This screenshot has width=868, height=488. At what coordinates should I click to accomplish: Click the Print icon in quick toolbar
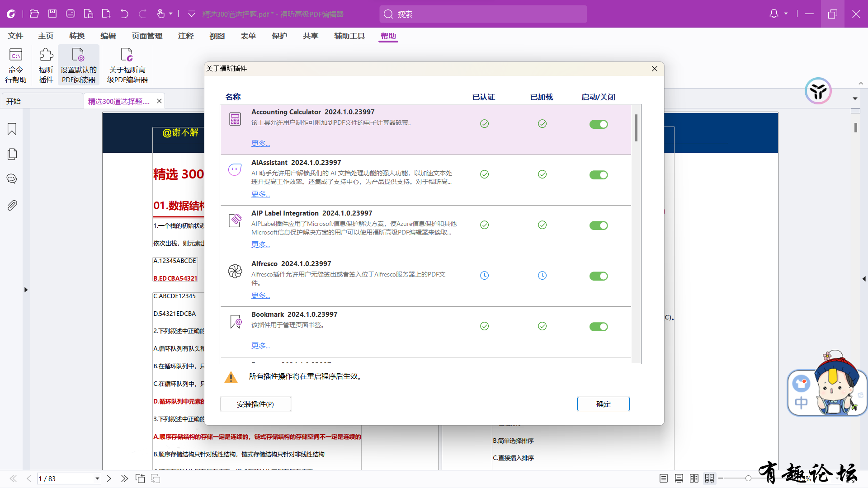coord(71,14)
